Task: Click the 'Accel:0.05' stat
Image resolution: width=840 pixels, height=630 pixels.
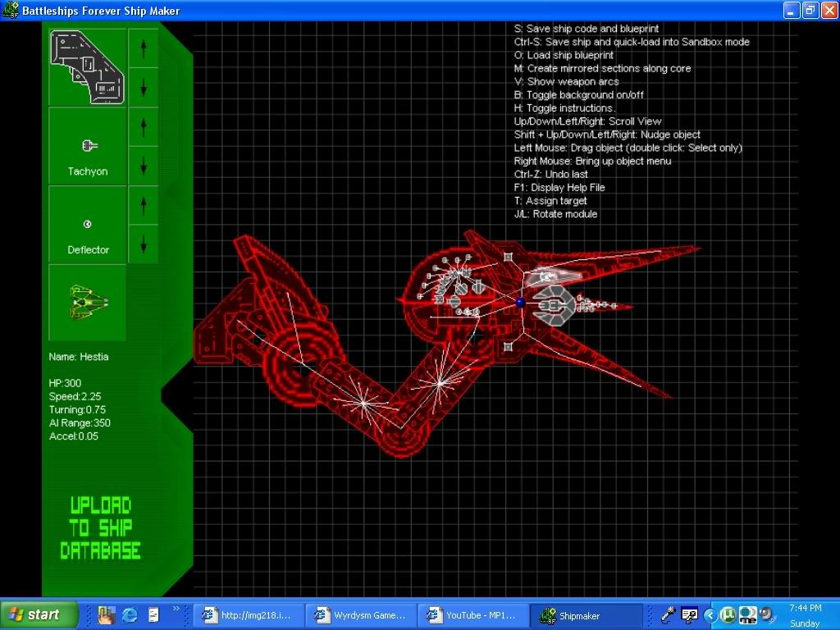Action: pyautogui.click(x=73, y=436)
